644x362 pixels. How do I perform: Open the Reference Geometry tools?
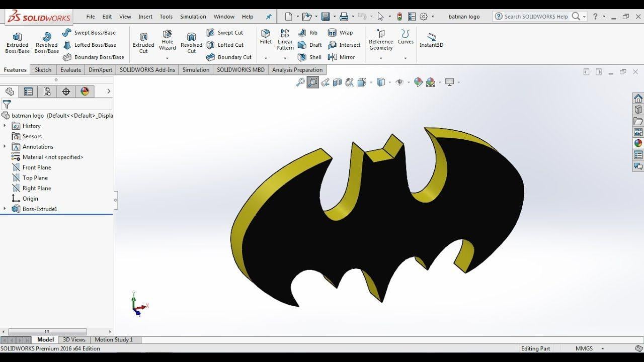coord(381,40)
